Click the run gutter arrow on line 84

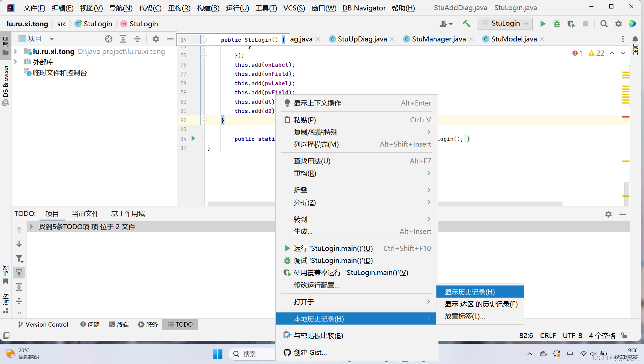193,139
